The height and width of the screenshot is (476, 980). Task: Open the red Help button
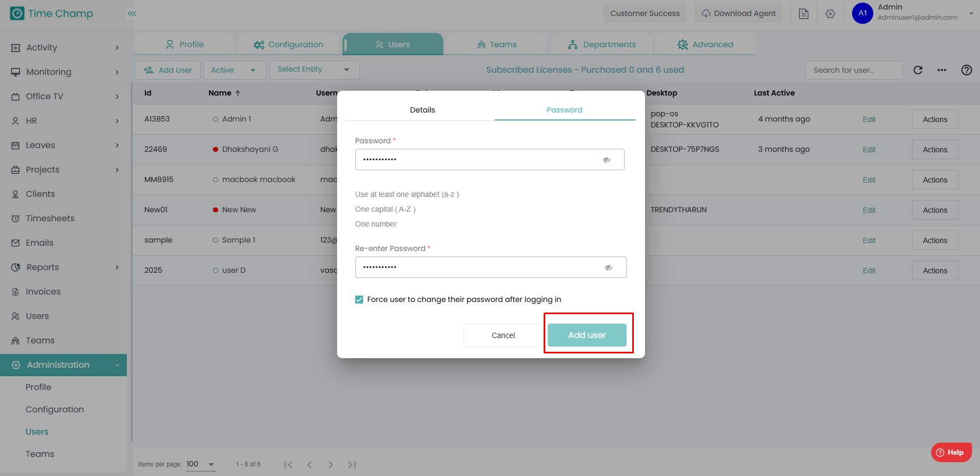pyautogui.click(x=951, y=453)
